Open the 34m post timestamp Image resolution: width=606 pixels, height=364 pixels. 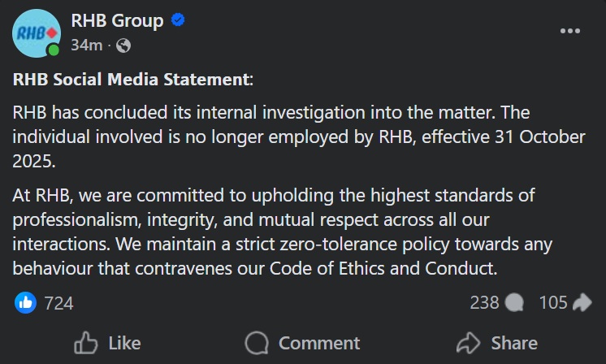(x=86, y=45)
